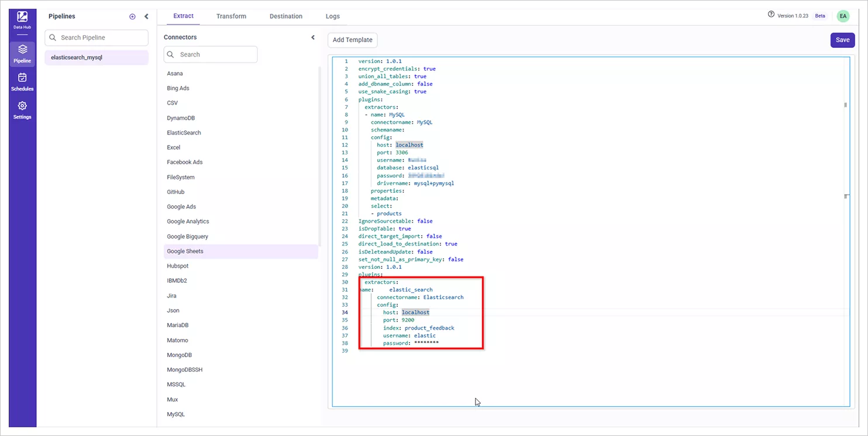Add a new pipeline with plus icon
The height and width of the screenshot is (436, 868).
[132, 17]
